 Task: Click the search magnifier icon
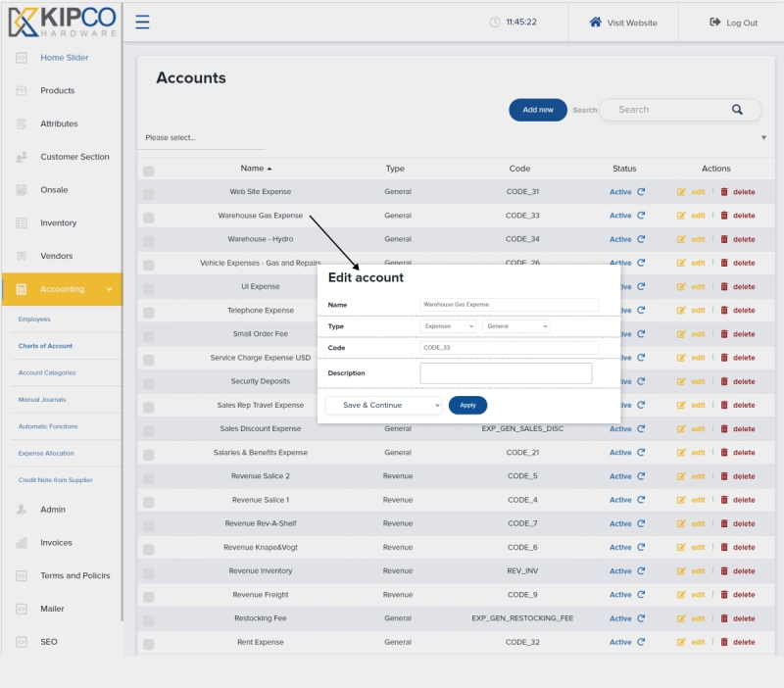tap(738, 109)
